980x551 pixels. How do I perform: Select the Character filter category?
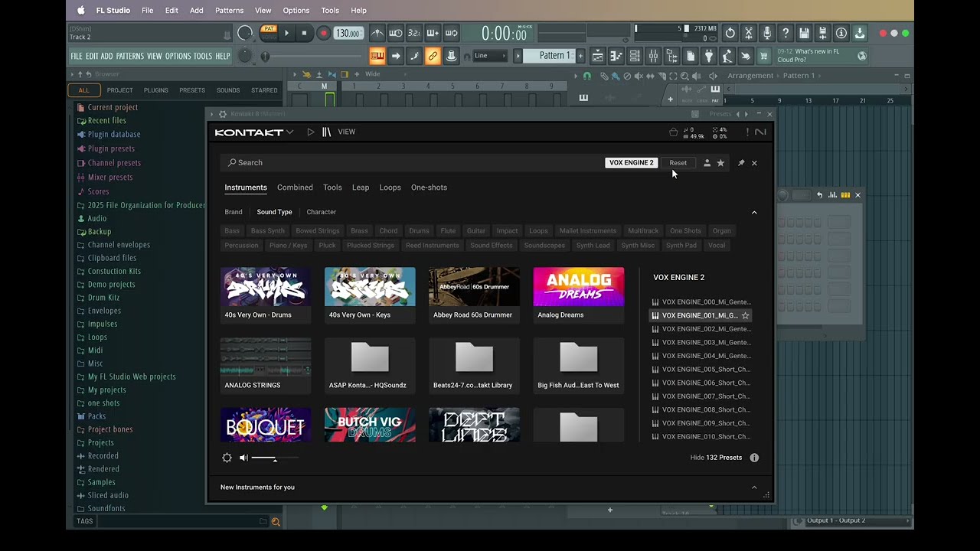click(x=321, y=212)
